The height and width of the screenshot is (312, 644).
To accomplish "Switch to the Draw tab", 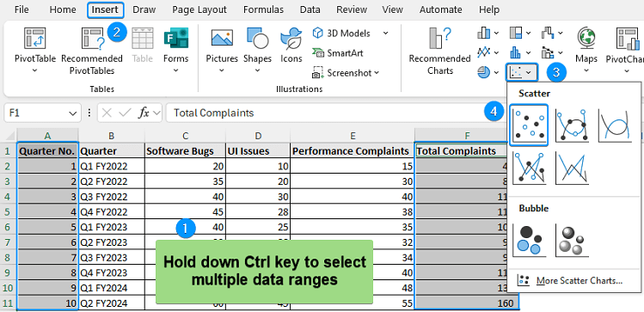I will click(x=144, y=9).
